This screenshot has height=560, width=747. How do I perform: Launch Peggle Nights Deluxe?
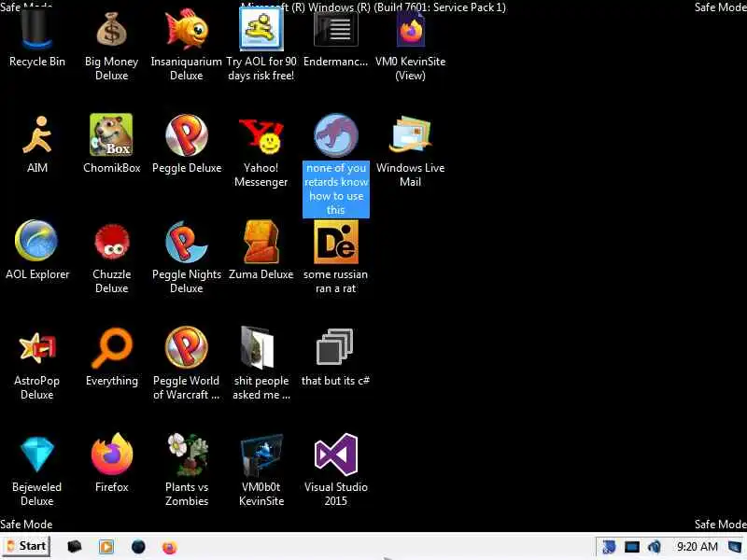[186, 242]
